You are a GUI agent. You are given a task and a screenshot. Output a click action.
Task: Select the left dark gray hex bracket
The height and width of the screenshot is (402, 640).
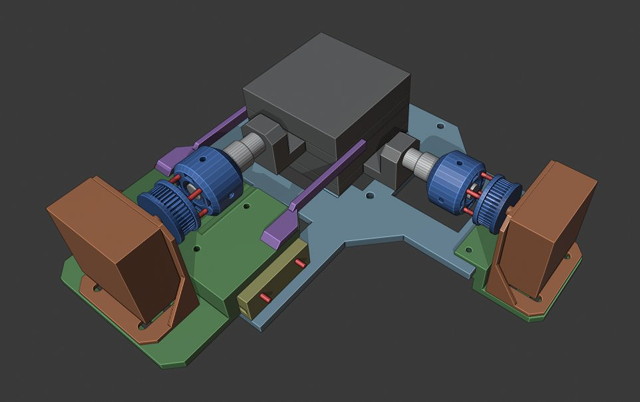point(271,145)
